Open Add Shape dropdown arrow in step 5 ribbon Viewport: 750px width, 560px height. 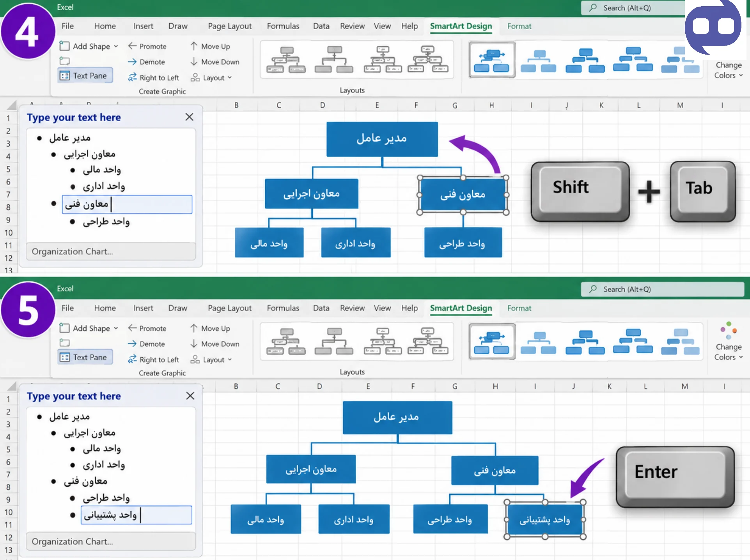click(116, 328)
